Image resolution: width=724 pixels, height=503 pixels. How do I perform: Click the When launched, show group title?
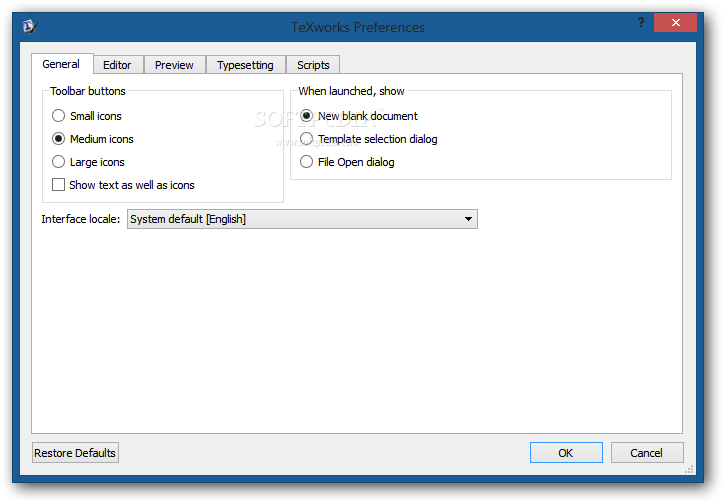[x=351, y=91]
